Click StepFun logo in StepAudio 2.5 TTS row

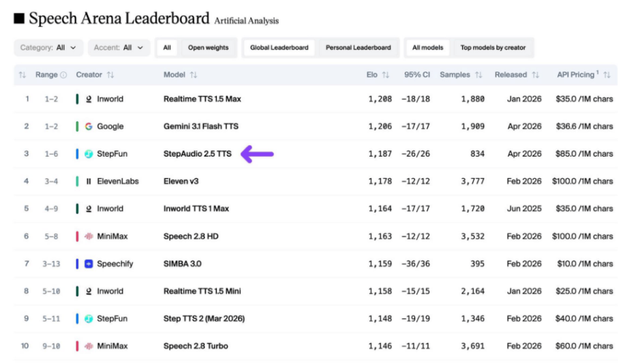(89, 154)
